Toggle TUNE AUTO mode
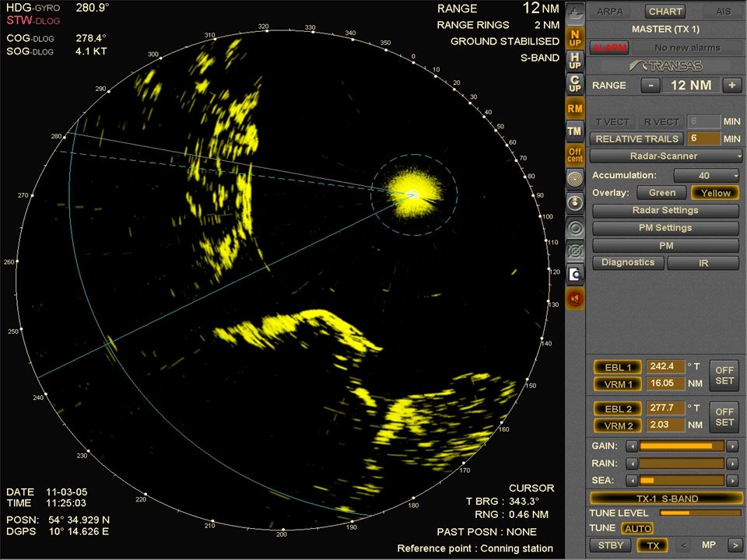 tap(637, 529)
